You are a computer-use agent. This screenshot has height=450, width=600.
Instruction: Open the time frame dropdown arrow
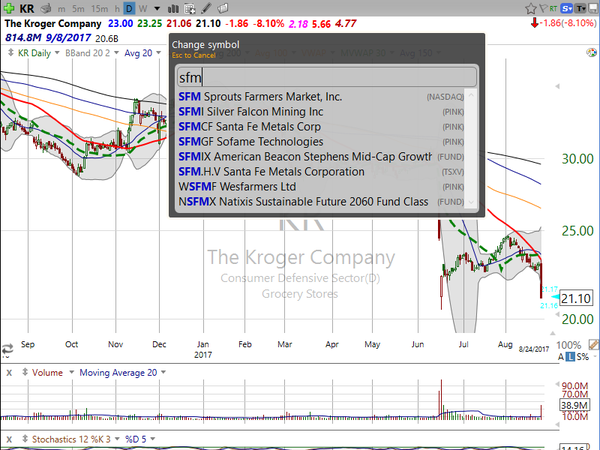(x=157, y=8)
